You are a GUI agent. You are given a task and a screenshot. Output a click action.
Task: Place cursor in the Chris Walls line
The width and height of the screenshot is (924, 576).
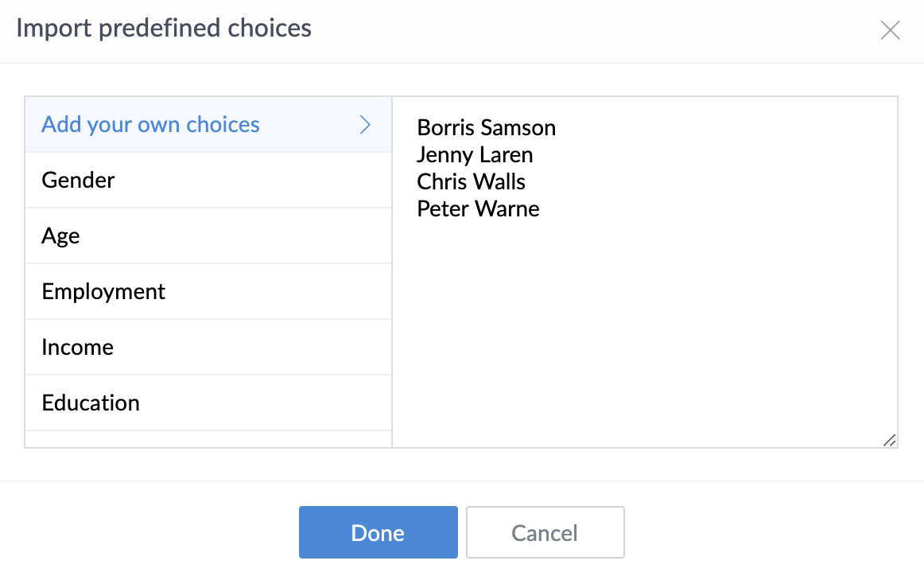(471, 182)
